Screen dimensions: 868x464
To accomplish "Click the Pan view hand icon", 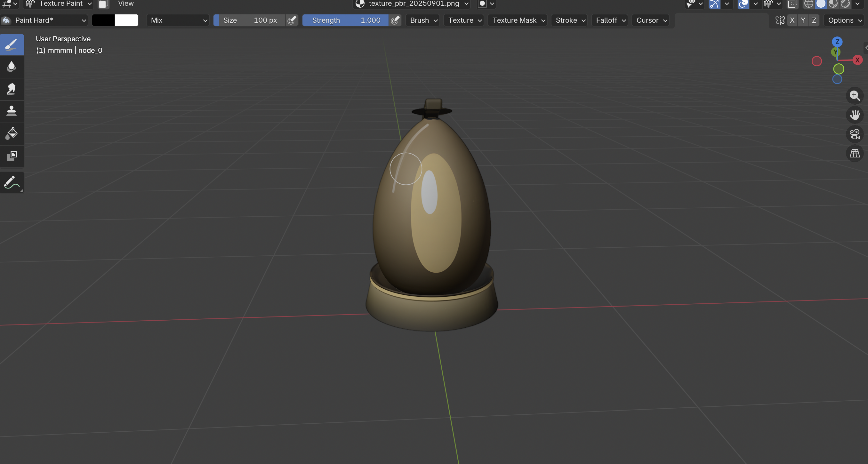I will click(855, 115).
